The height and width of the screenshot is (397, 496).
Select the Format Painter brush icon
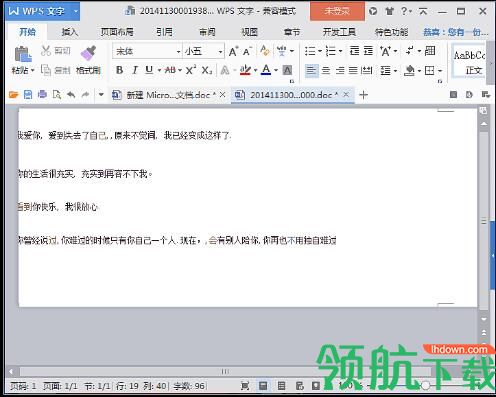[x=88, y=53]
